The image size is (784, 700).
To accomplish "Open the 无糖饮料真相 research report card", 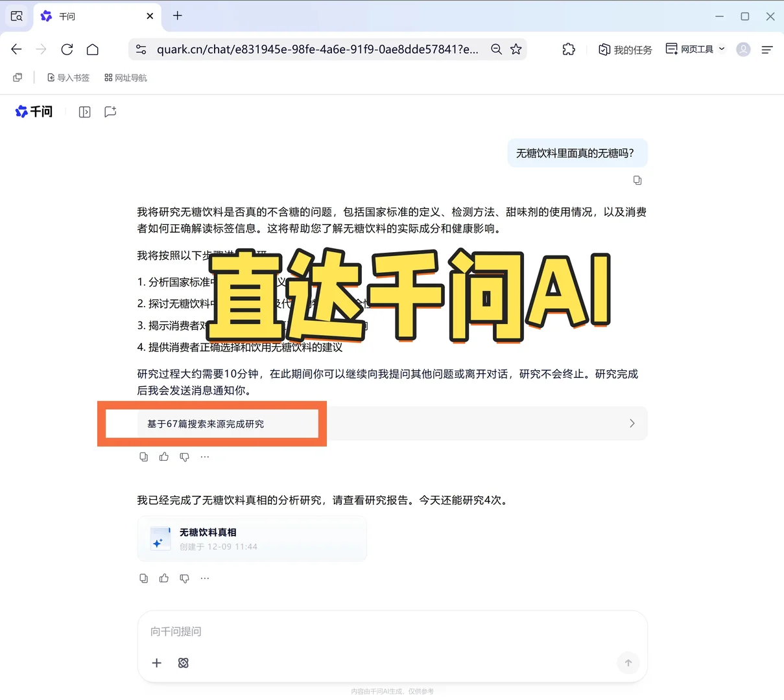I will (x=252, y=539).
